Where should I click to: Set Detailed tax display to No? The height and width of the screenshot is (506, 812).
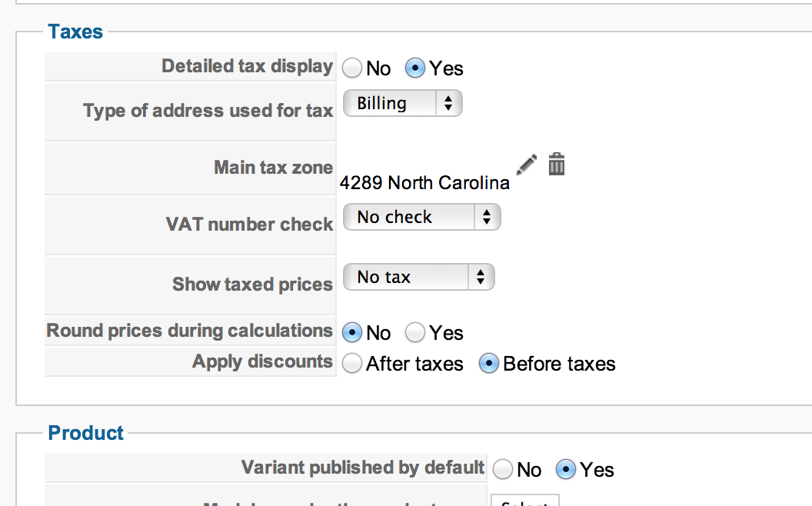click(352, 68)
